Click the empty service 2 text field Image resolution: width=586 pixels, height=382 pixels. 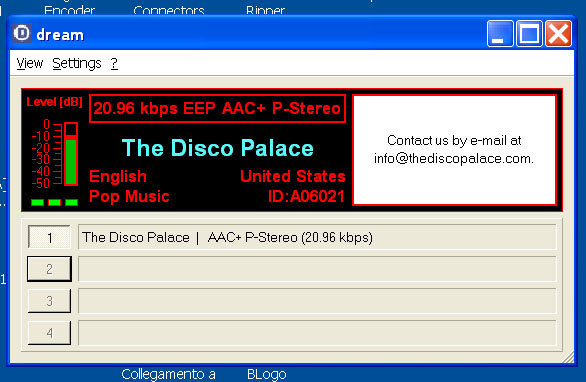click(x=317, y=269)
